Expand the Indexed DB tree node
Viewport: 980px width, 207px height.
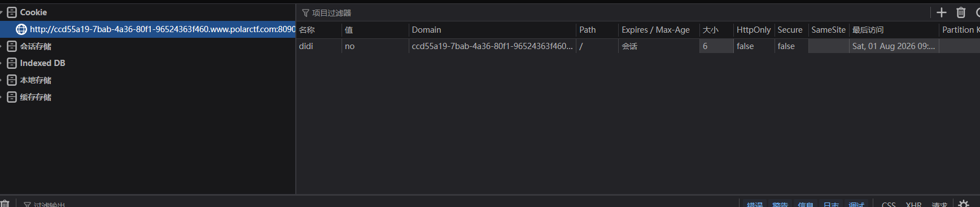[x=2, y=63]
